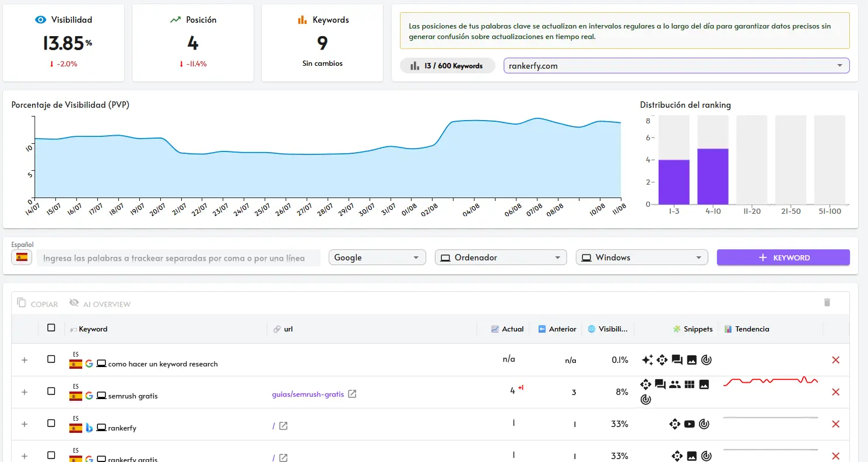
Task: Select spiral snippet icon in keyword research row
Action: click(707, 360)
